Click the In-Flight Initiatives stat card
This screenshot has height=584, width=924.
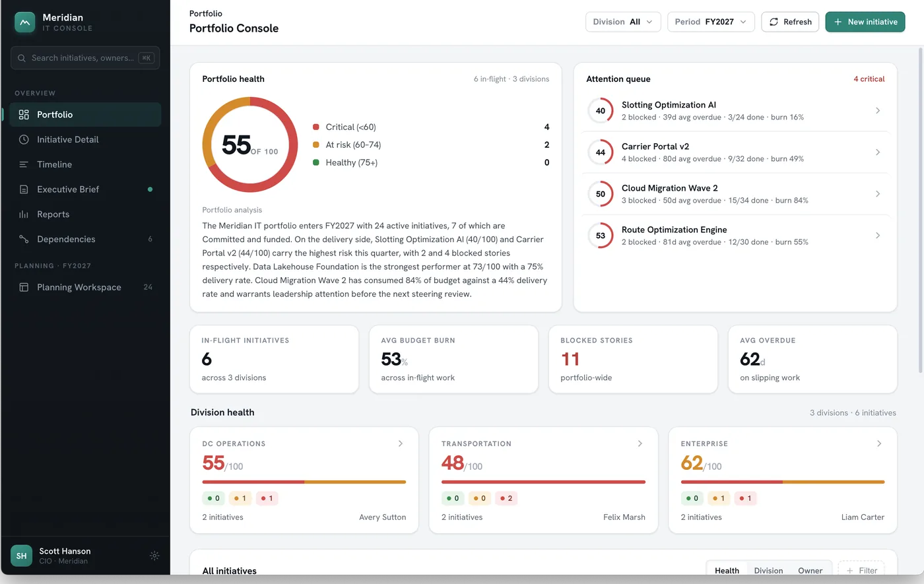pyautogui.click(x=274, y=359)
